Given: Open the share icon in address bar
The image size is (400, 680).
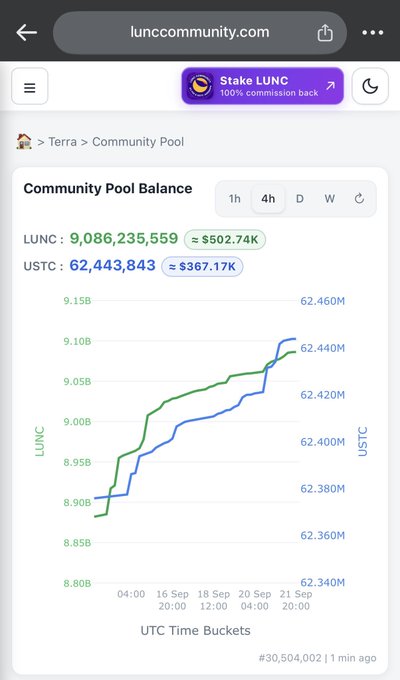Looking at the screenshot, I should pyautogui.click(x=325, y=33).
